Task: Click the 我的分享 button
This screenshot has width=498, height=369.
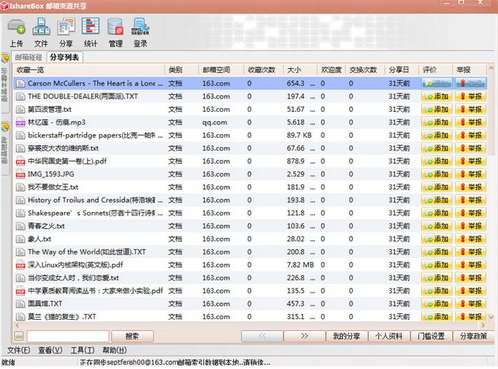Action: (346, 336)
